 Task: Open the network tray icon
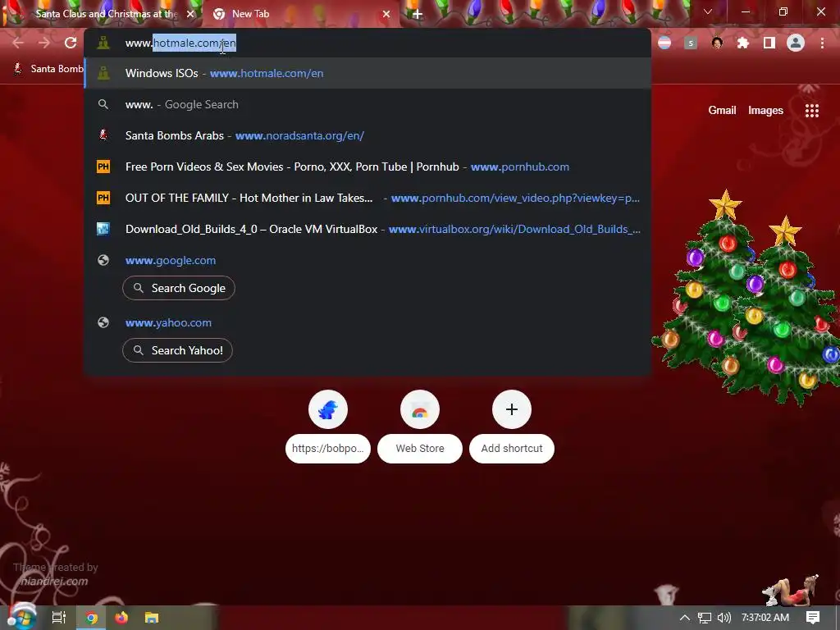(705, 618)
